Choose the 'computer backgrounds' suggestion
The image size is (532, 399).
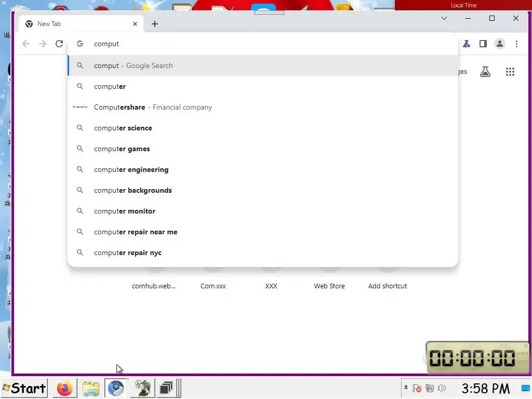(263, 190)
